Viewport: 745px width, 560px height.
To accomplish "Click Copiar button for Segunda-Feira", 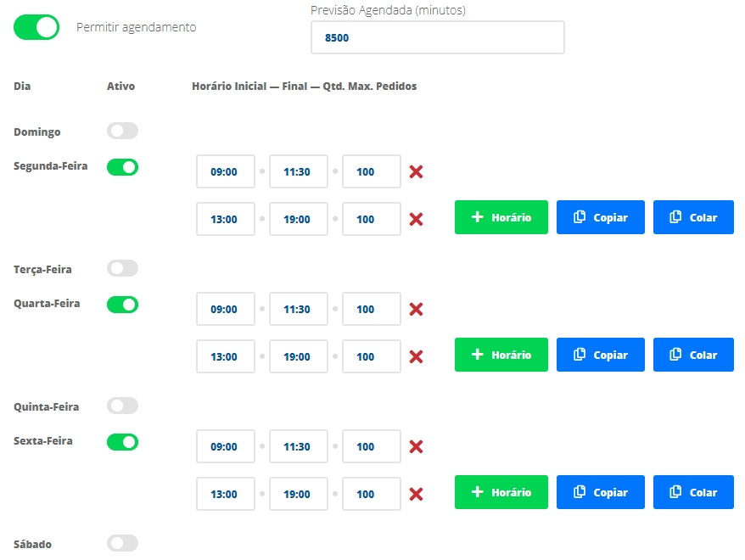I will [x=600, y=217].
